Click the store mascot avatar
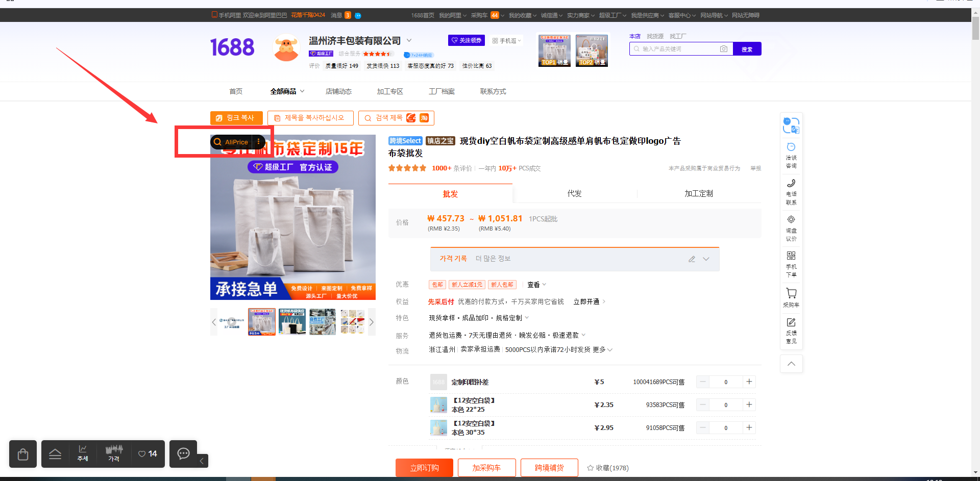Viewport: 980px width, 481px height. tap(286, 48)
